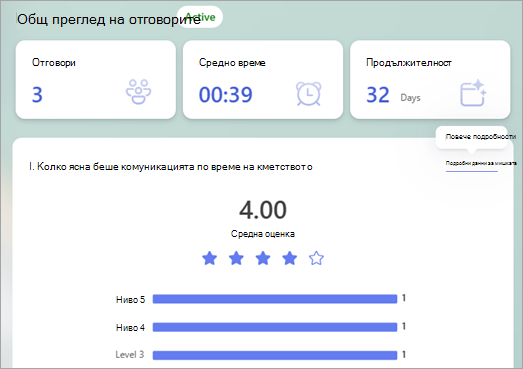Click the Level 3 label
This screenshot has height=369, width=523.
pyautogui.click(x=130, y=354)
